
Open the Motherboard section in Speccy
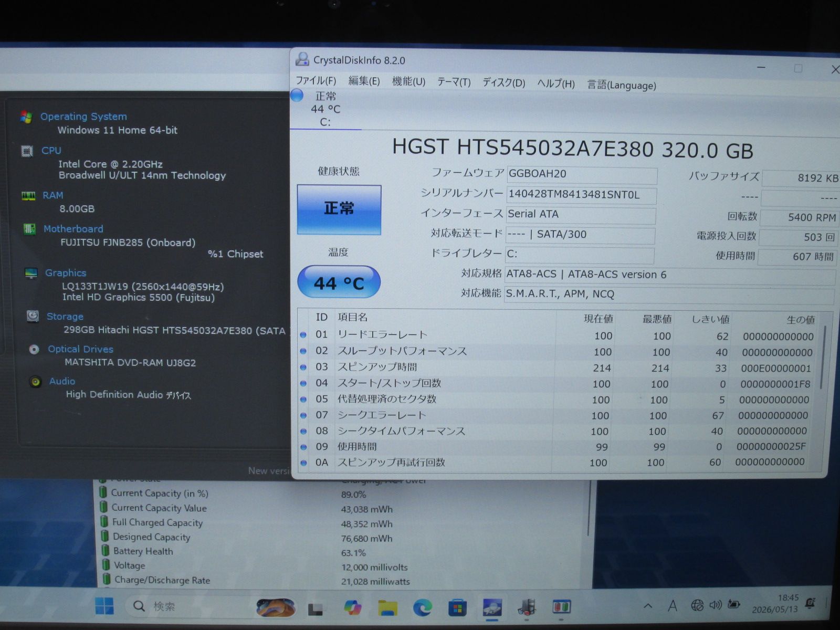pyautogui.click(x=73, y=229)
